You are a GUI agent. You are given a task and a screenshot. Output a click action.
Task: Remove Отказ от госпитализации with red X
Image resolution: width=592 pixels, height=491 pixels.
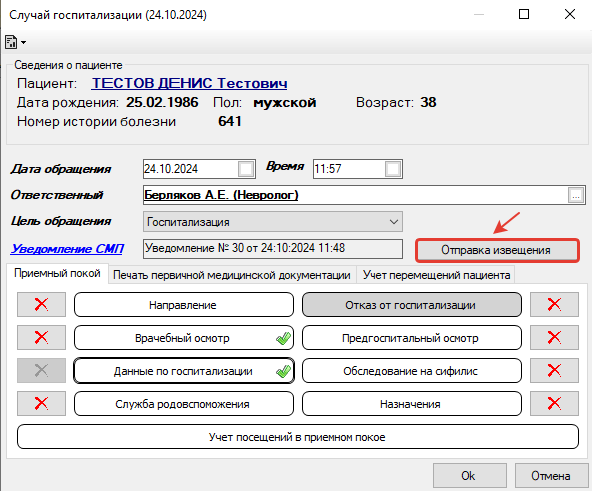(x=554, y=304)
